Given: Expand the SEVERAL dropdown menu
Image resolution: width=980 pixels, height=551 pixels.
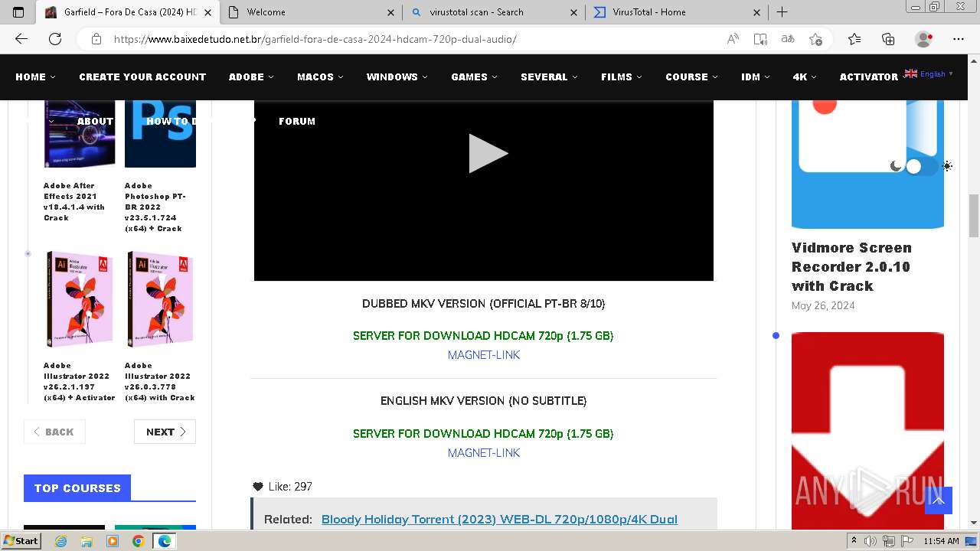Looking at the screenshot, I should (549, 77).
